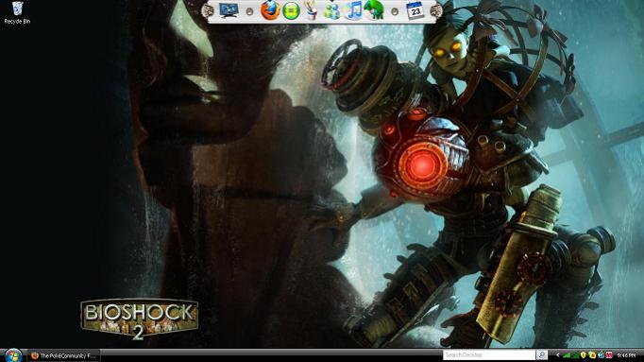The height and width of the screenshot is (362, 644).
Task: Expand hidden system tray icons arrow
Action: pyautogui.click(x=558, y=355)
